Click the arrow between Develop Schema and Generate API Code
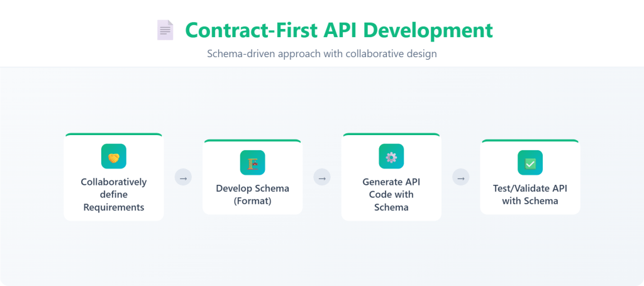The height and width of the screenshot is (286, 644). pyautogui.click(x=322, y=178)
